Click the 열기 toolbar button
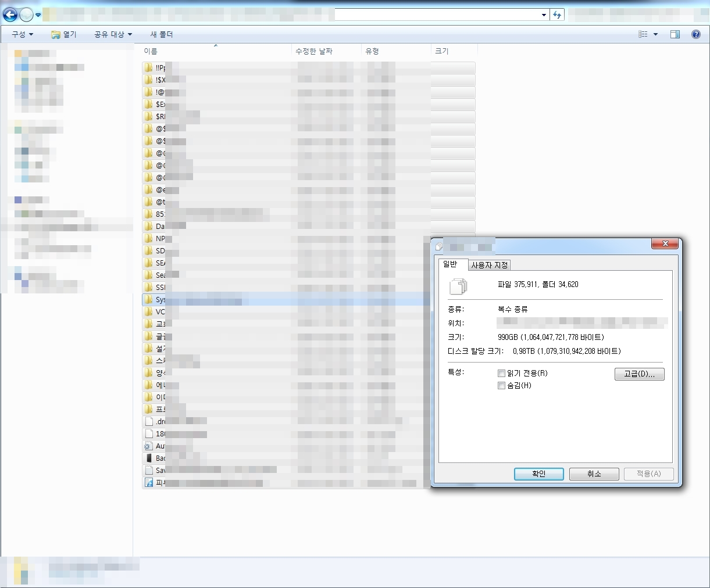Image resolution: width=710 pixels, height=588 pixels. click(x=64, y=34)
